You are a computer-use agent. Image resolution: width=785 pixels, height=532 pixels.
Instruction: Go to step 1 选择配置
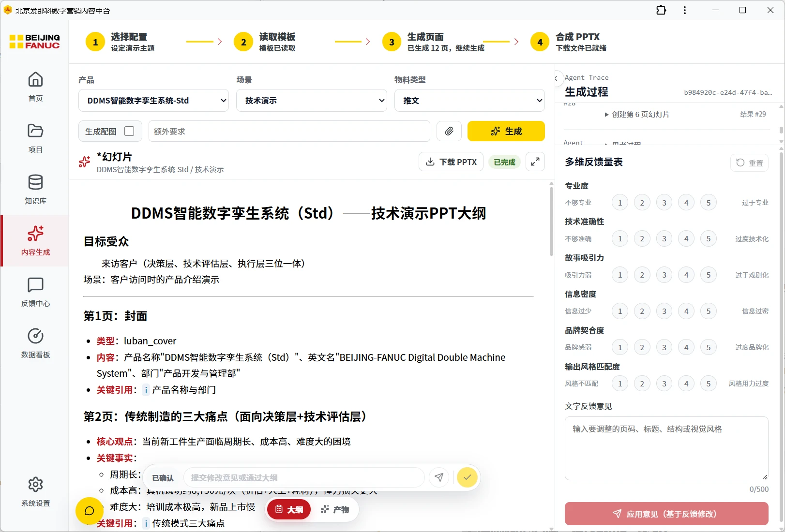(x=121, y=42)
